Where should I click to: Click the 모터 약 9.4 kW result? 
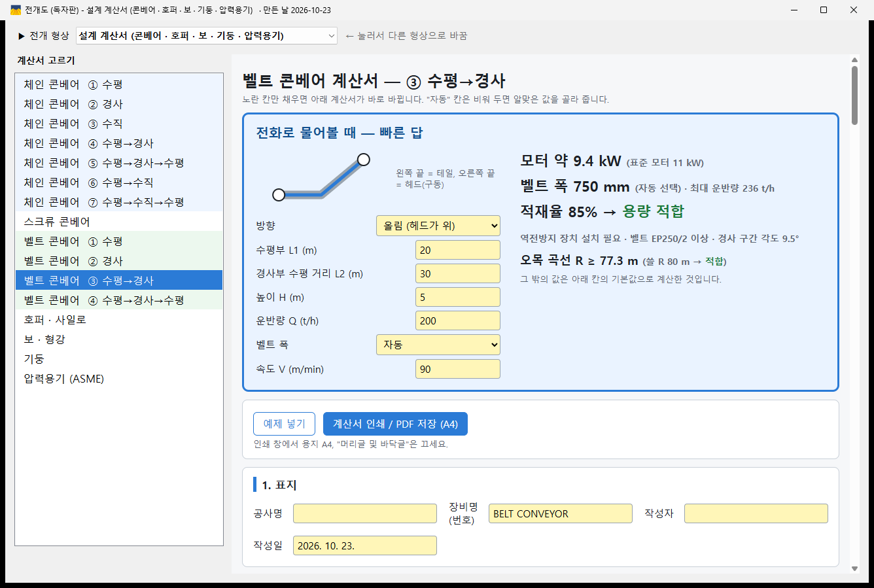(x=570, y=161)
